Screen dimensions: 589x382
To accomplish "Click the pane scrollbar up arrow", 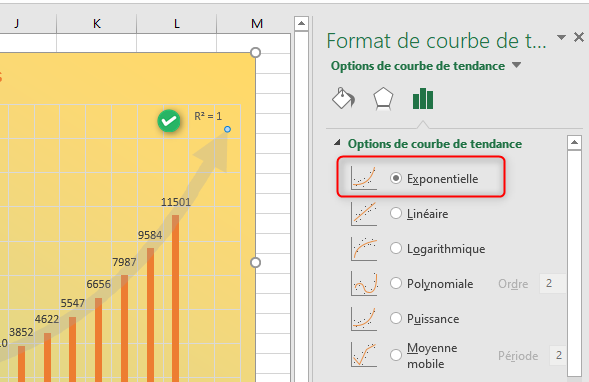I will 574,143.
